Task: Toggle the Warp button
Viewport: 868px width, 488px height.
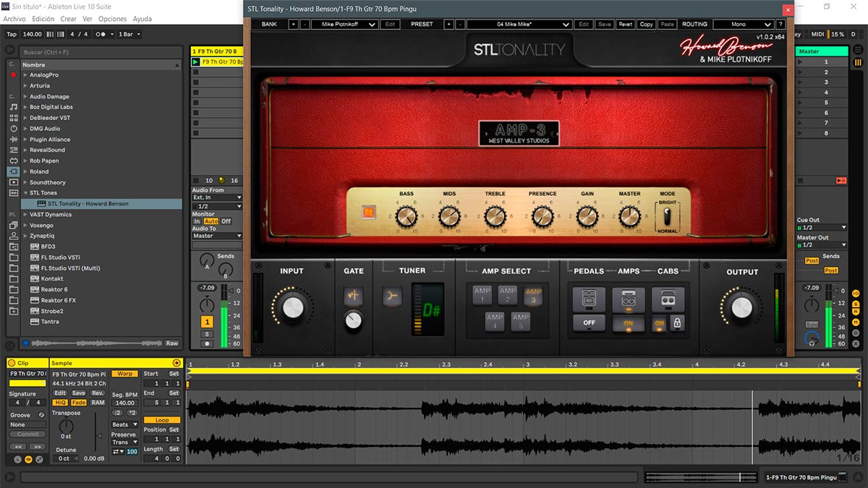Action: pos(124,374)
